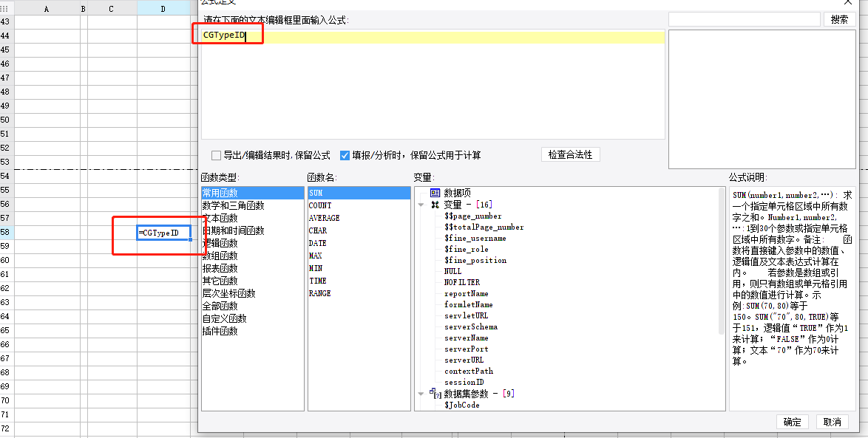This screenshot has width=868, height=438.
Task: Select column C header in spreadsheet
Action: [112, 9]
